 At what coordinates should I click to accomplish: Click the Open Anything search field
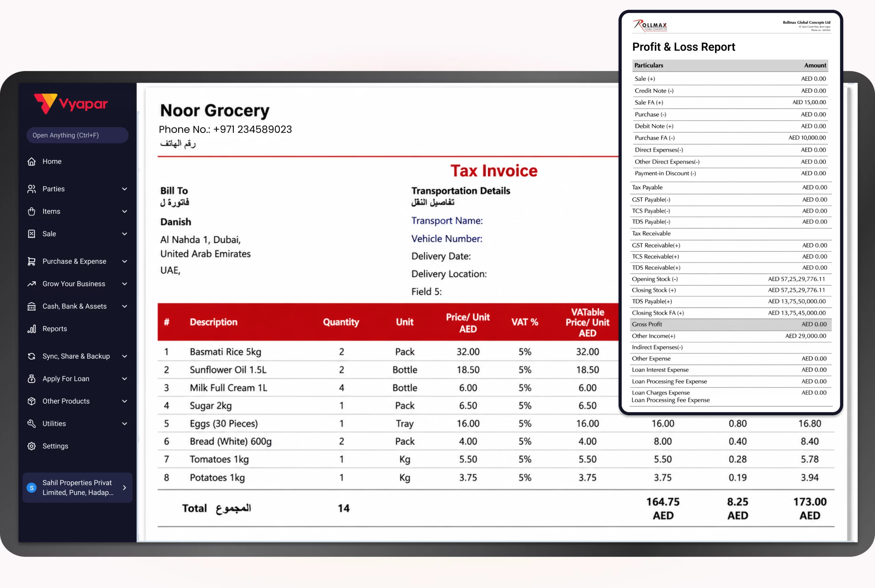click(x=77, y=135)
